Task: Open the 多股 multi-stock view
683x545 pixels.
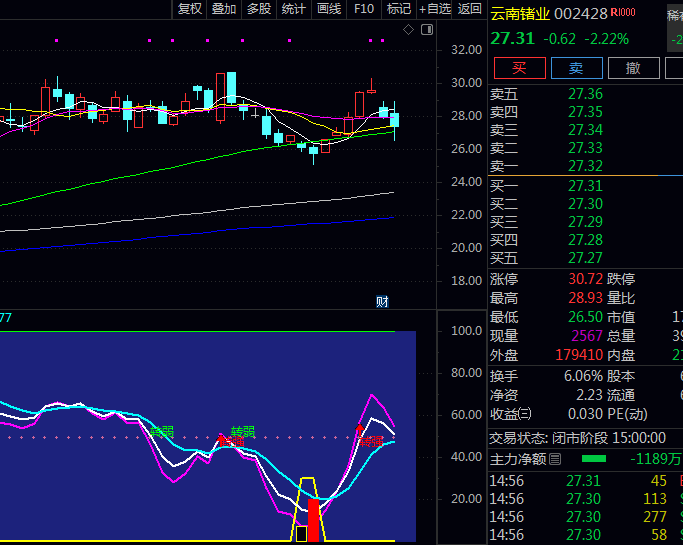Action: [x=259, y=9]
